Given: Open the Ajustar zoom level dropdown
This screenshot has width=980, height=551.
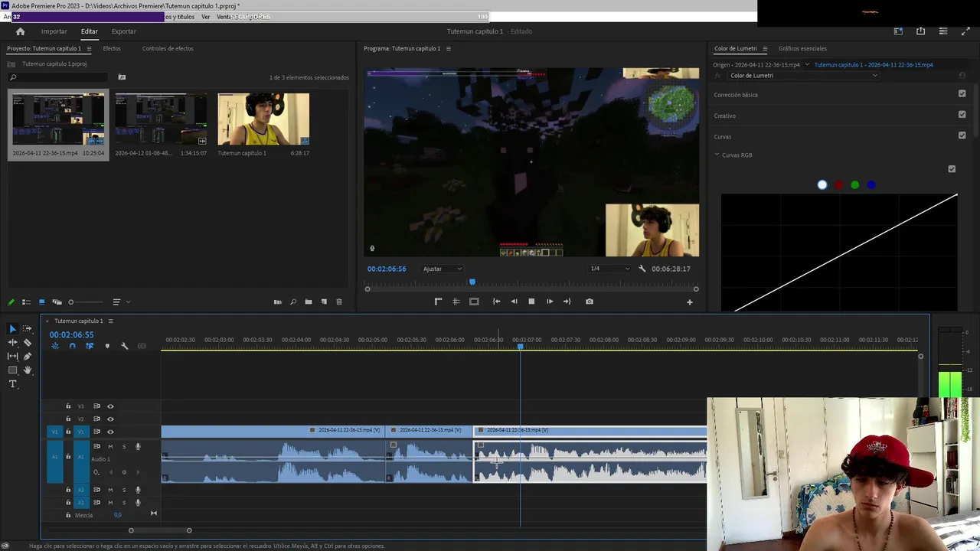Looking at the screenshot, I should click(442, 269).
